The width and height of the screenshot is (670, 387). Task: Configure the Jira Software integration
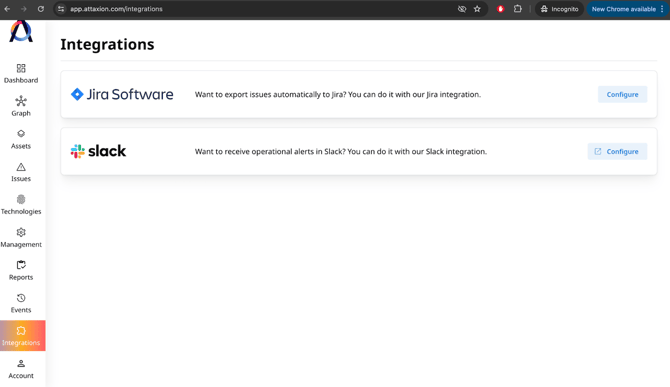pyautogui.click(x=622, y=94)
